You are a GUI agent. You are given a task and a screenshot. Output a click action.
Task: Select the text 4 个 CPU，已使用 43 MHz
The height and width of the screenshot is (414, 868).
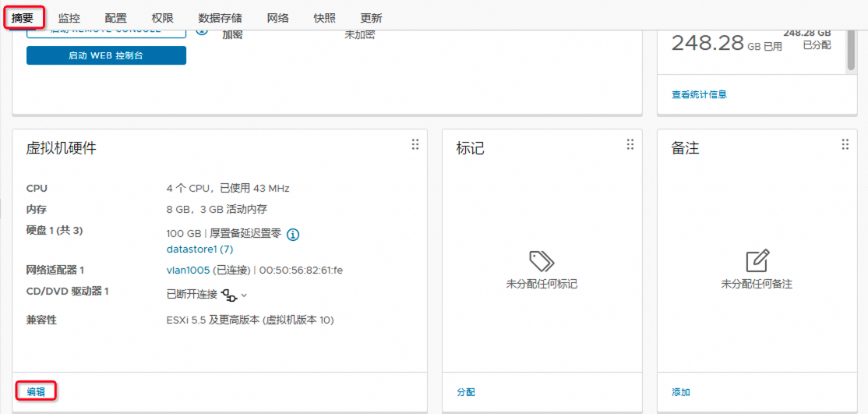(x=228, y=188)
